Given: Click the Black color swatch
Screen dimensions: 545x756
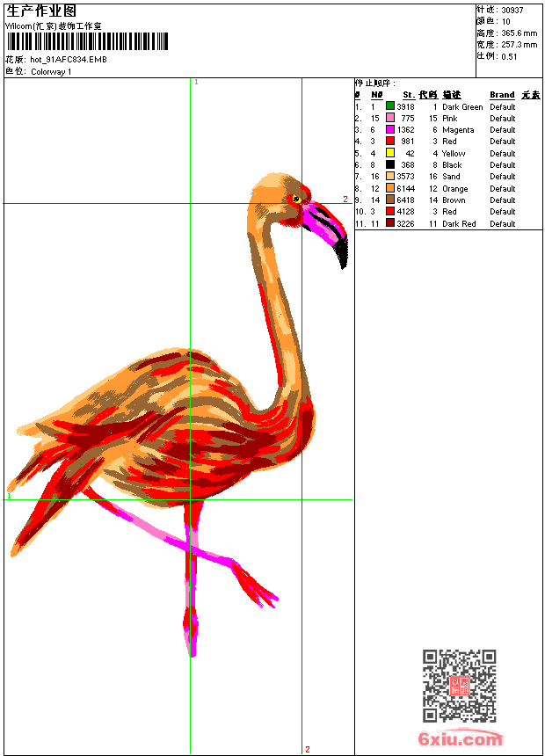Looking at the screenshot, I should tap(390, 164).
